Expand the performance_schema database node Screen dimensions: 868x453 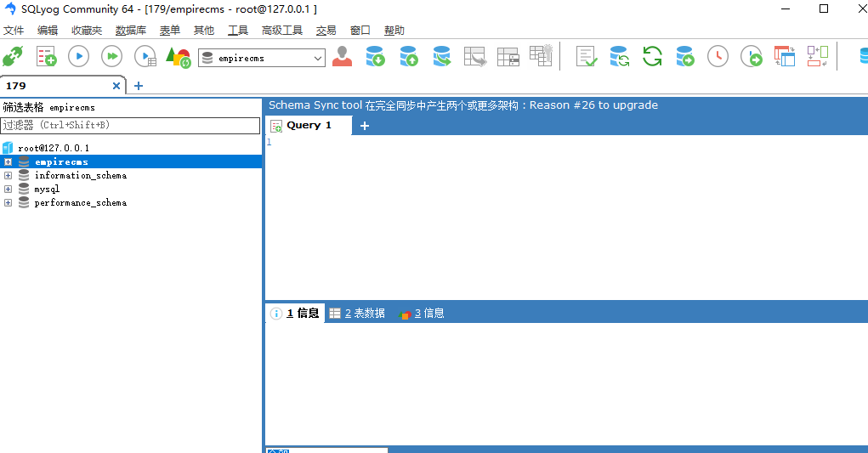[x=8, y=203]
